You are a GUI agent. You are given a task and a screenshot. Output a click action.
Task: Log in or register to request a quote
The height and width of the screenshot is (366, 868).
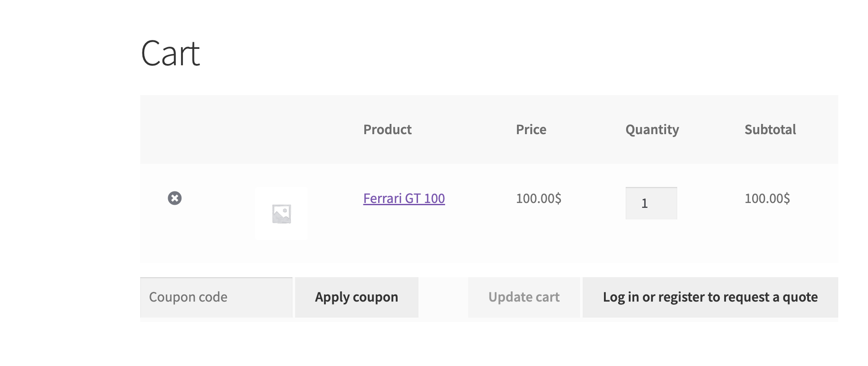click(710, 297)
